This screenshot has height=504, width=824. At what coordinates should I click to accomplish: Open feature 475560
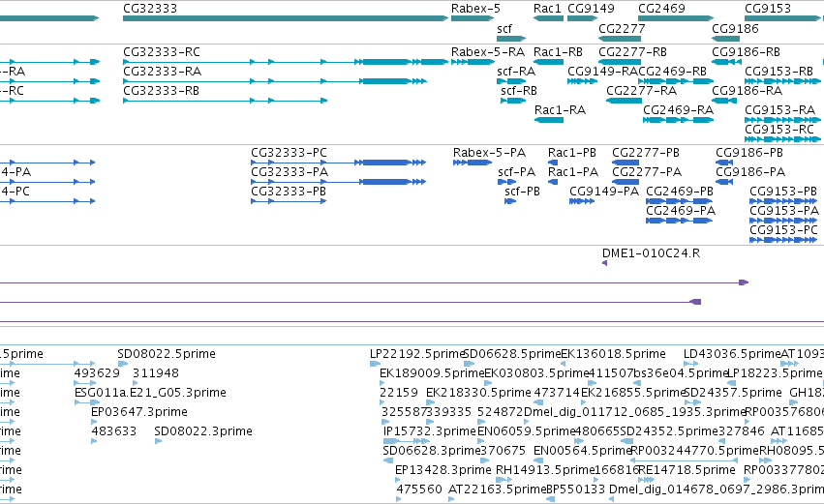[399, 499]
